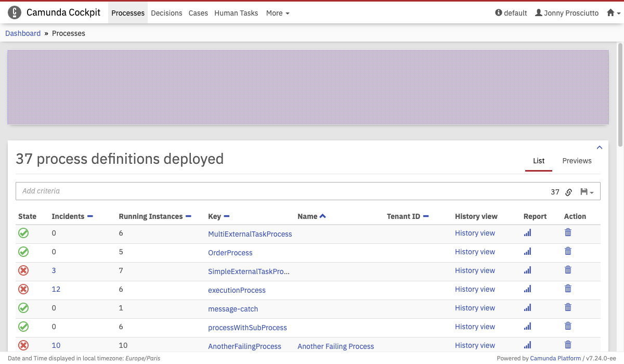Click trash icon for message-catch process
The width and height of the screenshot is (624, 364).
click(x=568, y=307)
